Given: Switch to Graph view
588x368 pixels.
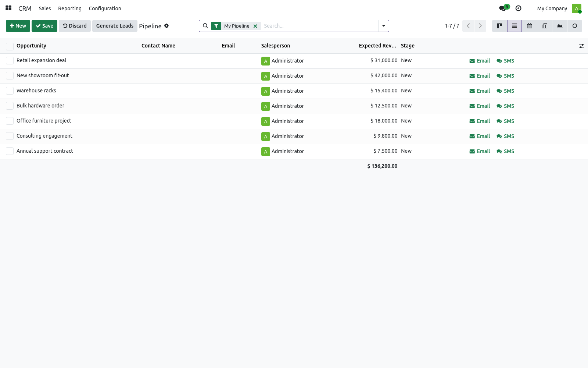Looking at the screenshot, I should coord(560,26).
